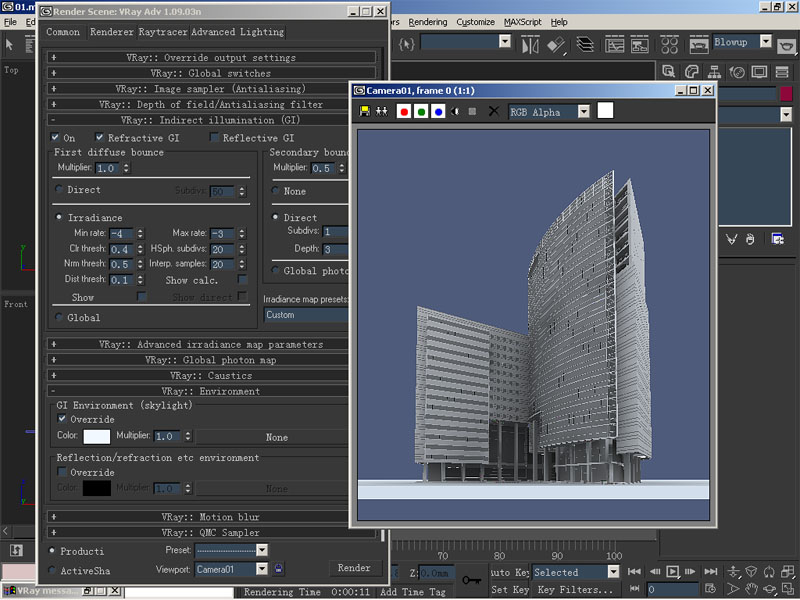Viewport: 800px width, 600px height.
Task: Open the Customize menu
Action: coord(476,22)
